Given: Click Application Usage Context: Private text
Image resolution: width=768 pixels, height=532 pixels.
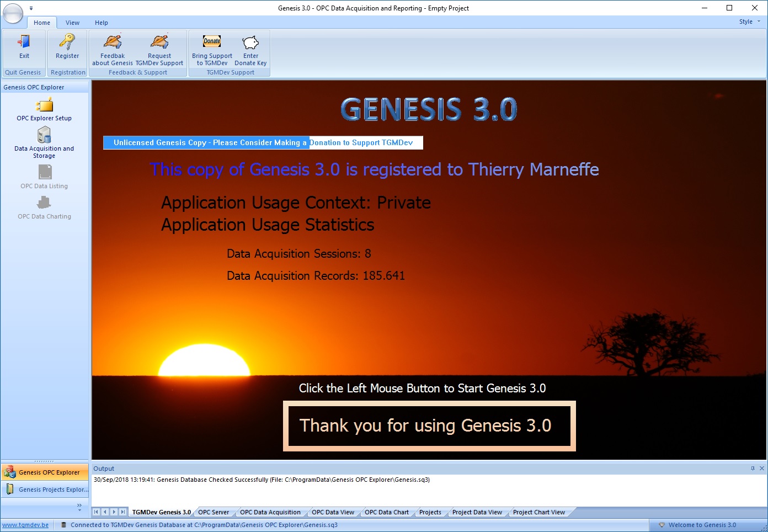Looking at the screenshot, I should tap(296, 203).
